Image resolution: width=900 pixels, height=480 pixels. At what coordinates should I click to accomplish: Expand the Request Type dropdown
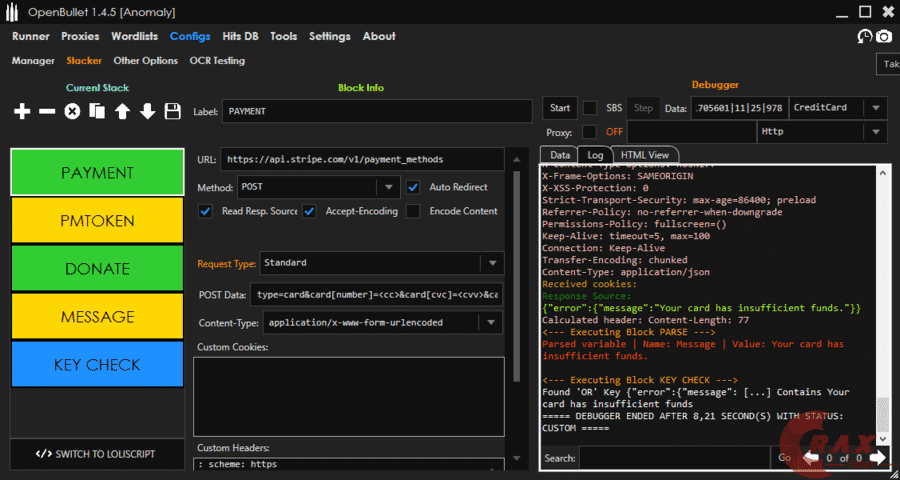(490, 263)
